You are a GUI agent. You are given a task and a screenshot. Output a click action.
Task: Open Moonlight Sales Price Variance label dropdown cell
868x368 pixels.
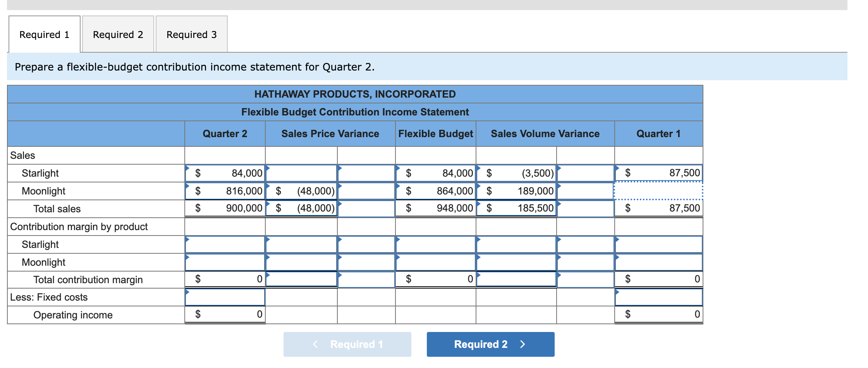click(366, 191)
